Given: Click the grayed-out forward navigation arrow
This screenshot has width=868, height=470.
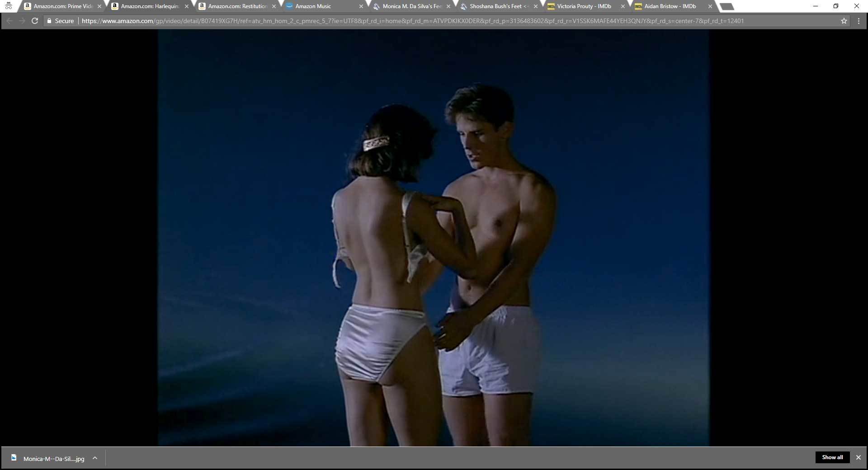Looking at the screenshot, I should click(22, 21).
